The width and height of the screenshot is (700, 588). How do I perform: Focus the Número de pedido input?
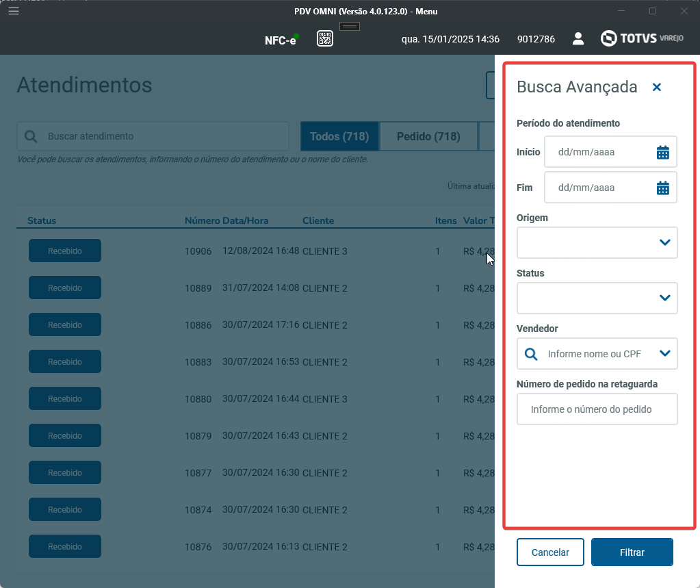[x=597, y=409]
